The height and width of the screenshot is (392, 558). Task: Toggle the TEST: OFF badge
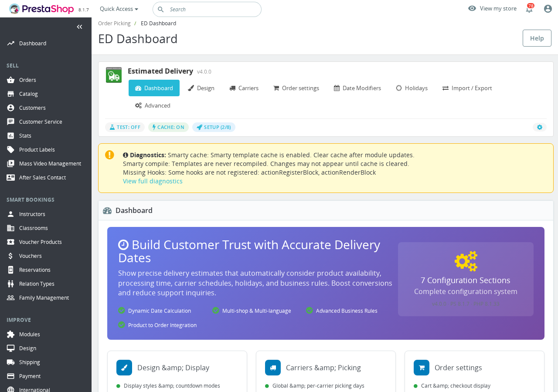click(125, 127)
